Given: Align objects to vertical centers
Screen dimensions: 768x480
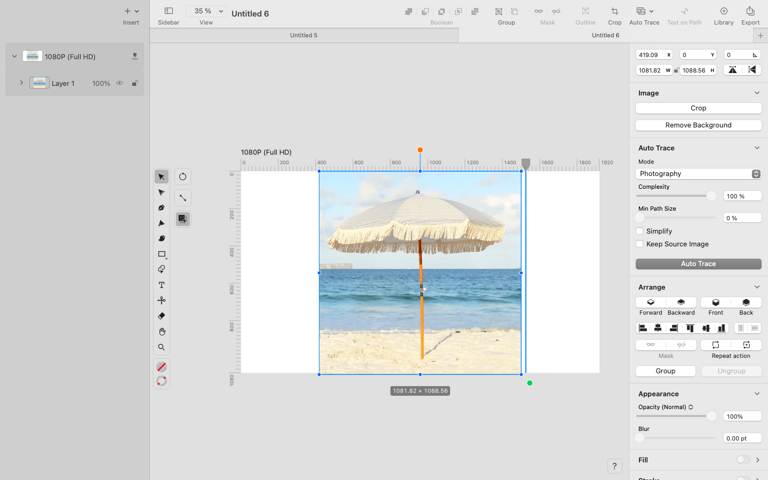Looking at the screenshot, I should [705, 328].
